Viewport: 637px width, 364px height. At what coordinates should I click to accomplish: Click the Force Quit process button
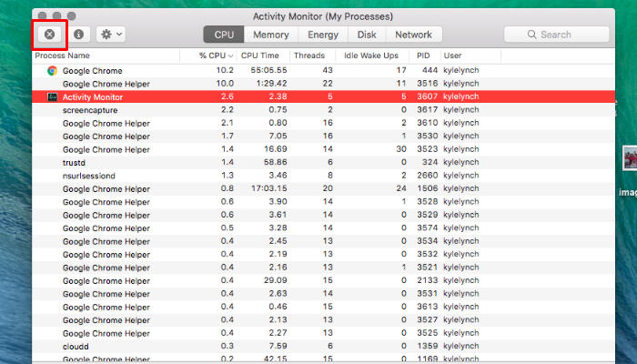click(49, 35)
